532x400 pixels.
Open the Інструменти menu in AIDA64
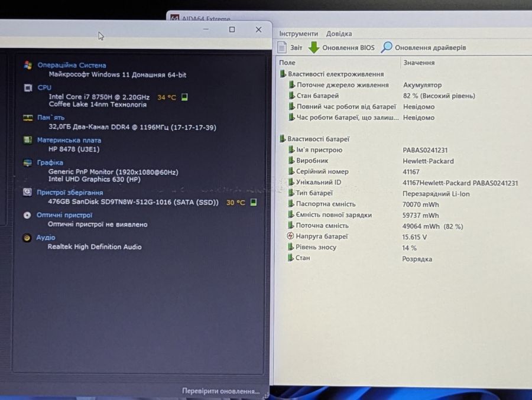pyautogui.click(x=299, y=34)
